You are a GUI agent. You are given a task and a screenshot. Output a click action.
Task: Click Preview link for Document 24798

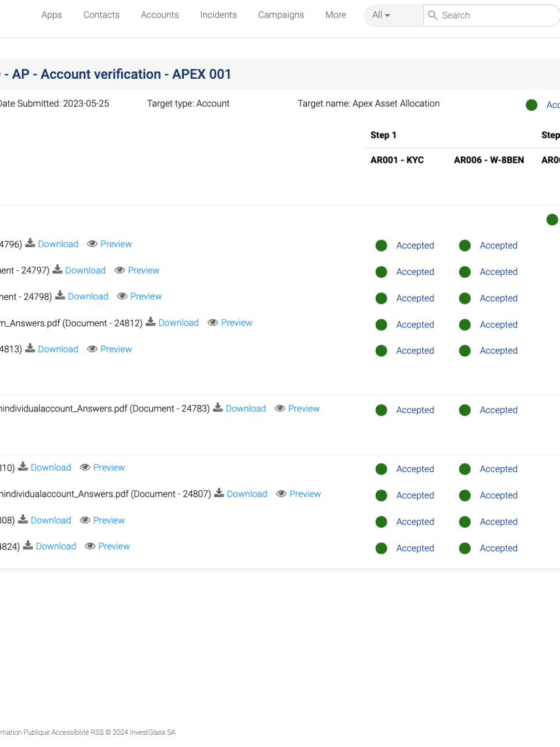tap(146, 296)
